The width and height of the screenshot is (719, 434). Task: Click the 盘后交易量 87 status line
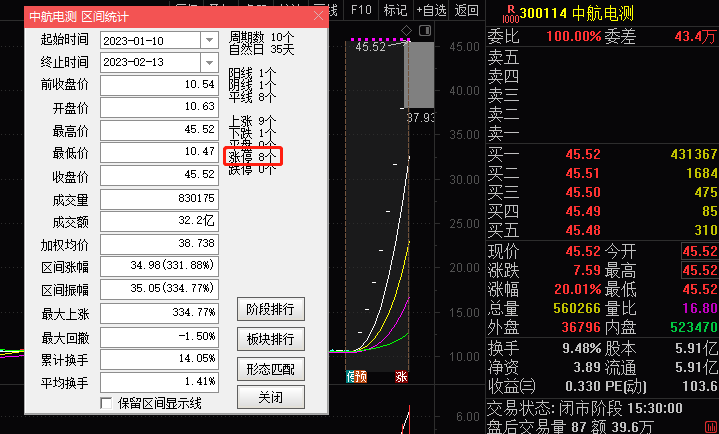click(x=570, y=427)
